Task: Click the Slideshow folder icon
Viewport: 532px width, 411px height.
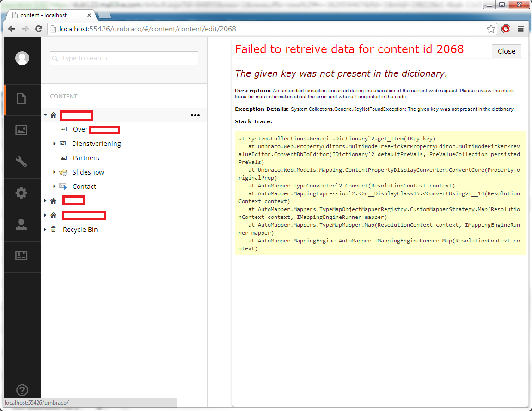Action: [x=63, y=172]
